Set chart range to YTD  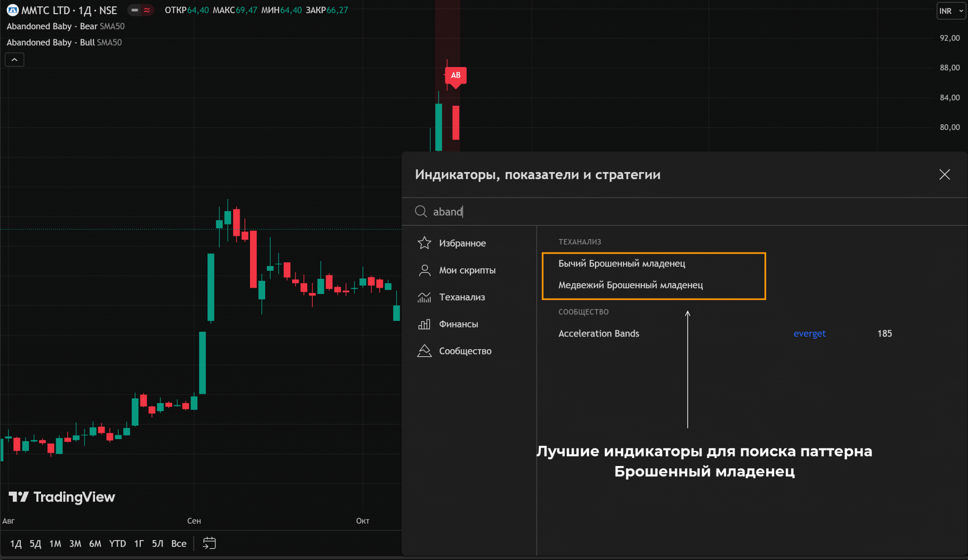coord(117,544)
